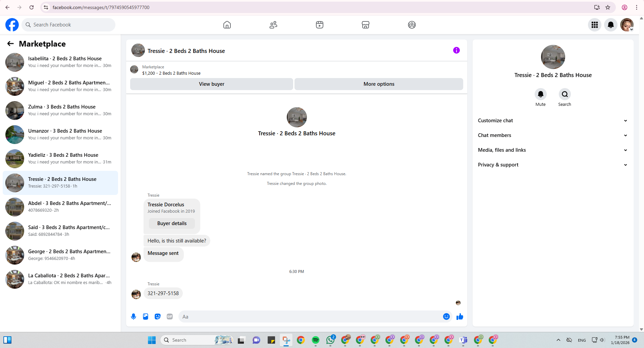Search within the conversation using magnifier icon
The width and height of the screenshot is (644, 348).
coord(565,94)
